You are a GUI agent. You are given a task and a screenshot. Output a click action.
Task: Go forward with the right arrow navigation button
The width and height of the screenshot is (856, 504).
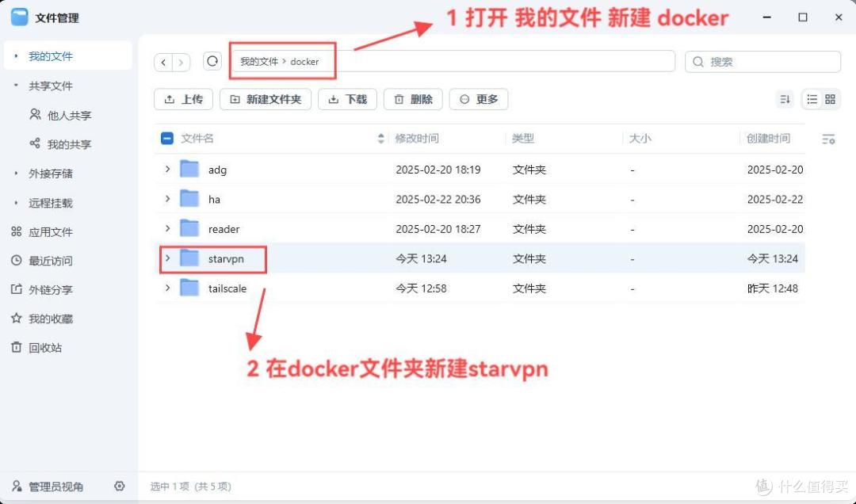point(182,63)
